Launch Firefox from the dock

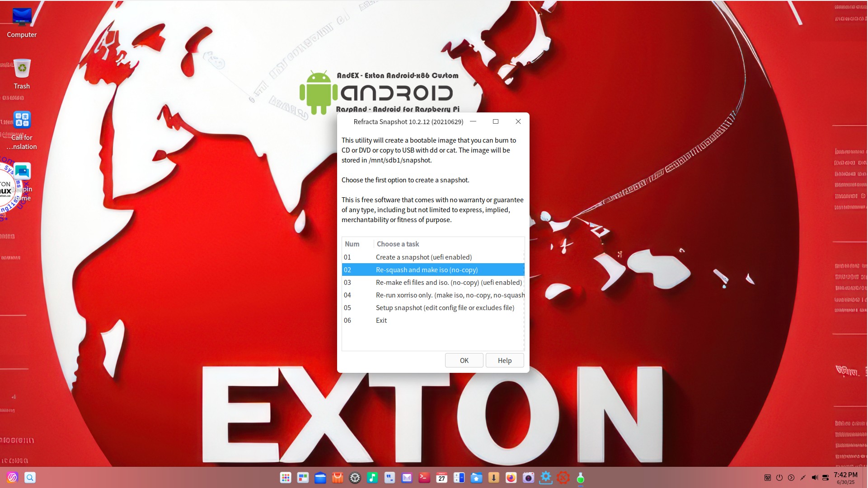pyautogui.click(x=511, y=478)
